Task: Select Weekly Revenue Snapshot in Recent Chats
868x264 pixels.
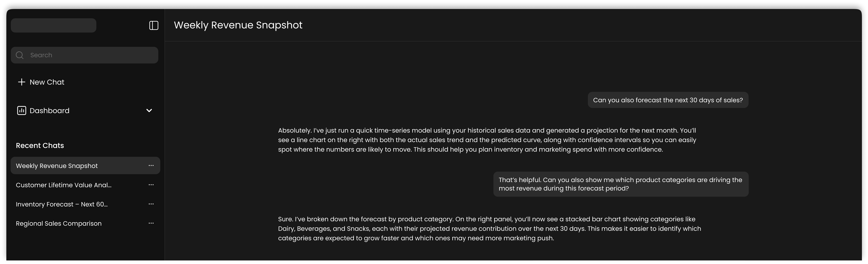Action: click(57, 166)
